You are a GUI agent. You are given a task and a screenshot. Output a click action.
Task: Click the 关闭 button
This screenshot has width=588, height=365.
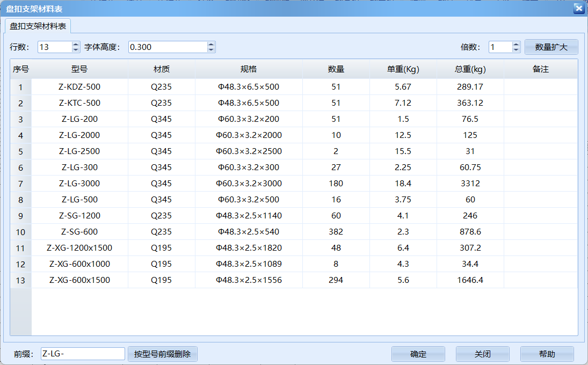point(482,354)
